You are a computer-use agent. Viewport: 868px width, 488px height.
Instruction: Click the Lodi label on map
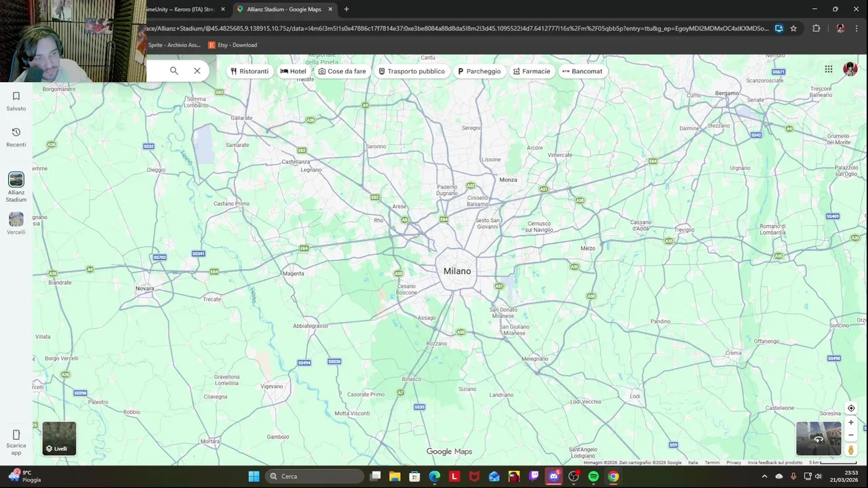click(x=635, y=396)
